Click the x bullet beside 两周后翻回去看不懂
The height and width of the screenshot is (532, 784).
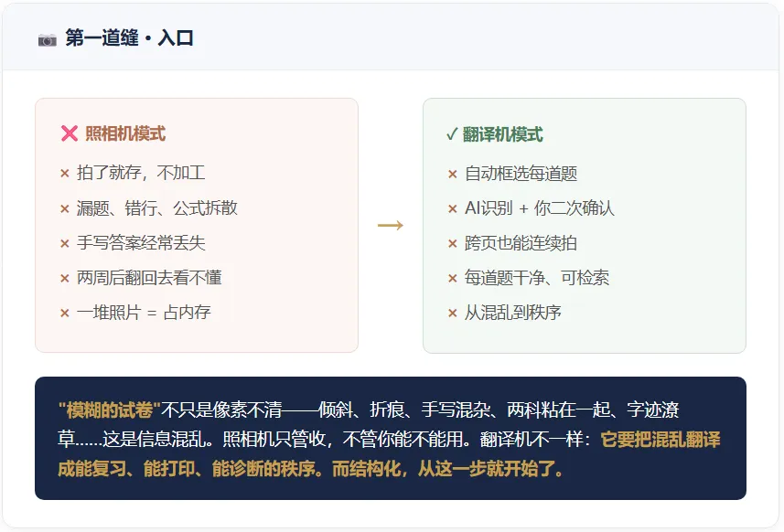tap(65, 278)
